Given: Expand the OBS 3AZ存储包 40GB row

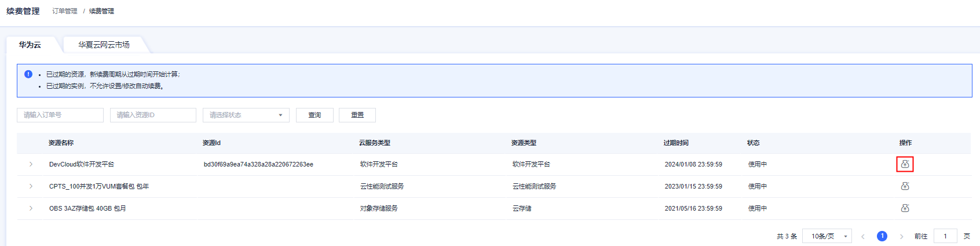Looking at the screenshot, I should tap(31, 208).
